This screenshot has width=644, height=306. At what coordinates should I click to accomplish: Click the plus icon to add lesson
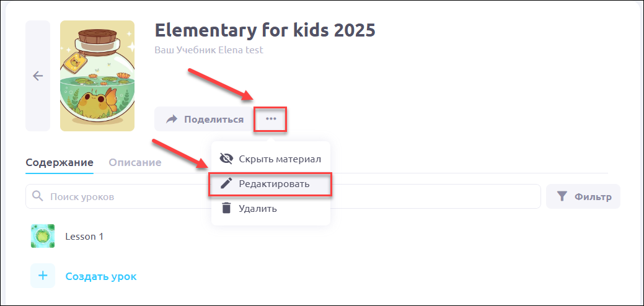[43, 276]
